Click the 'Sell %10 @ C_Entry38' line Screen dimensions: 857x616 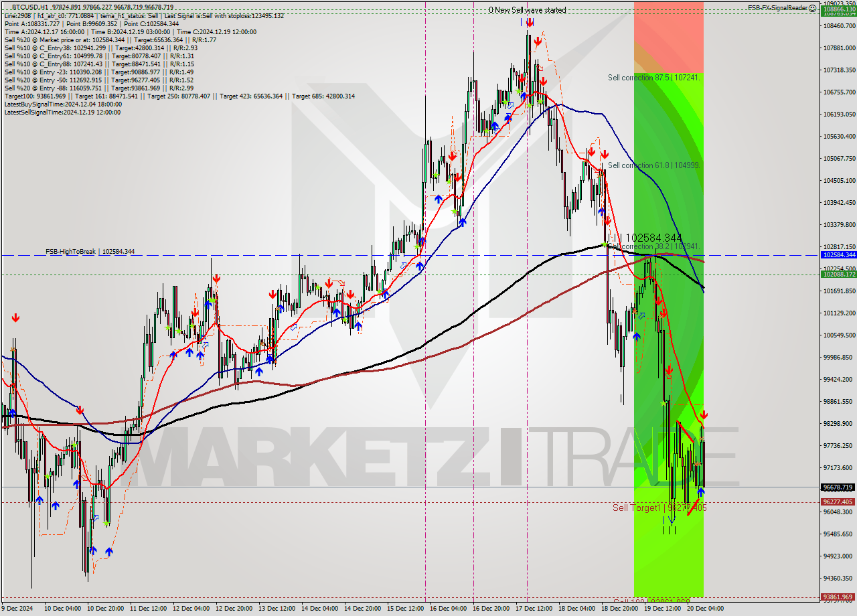click(100, 48)
